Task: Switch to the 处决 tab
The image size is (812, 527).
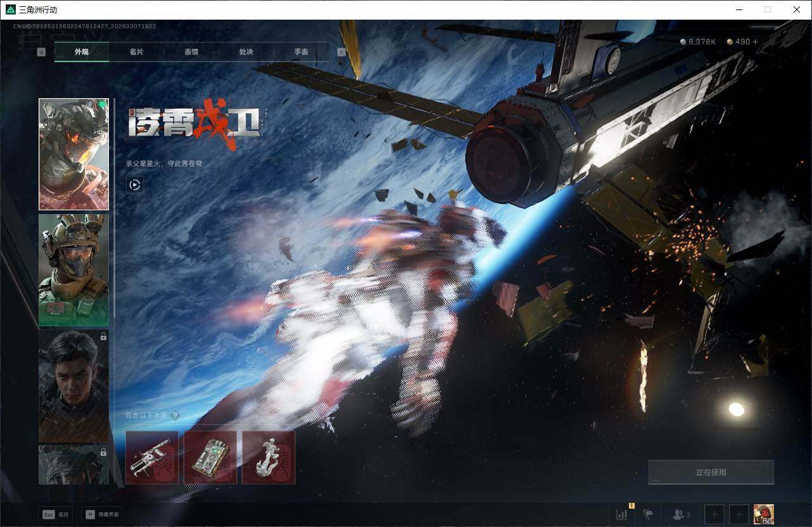Action: [x=246, y=52]
